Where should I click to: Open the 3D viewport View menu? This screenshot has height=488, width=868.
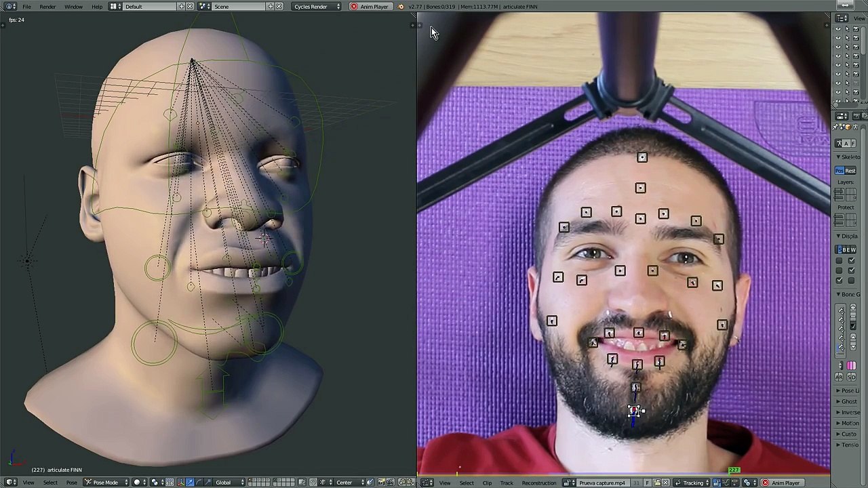pyautogui.click(x=28, y=482)
